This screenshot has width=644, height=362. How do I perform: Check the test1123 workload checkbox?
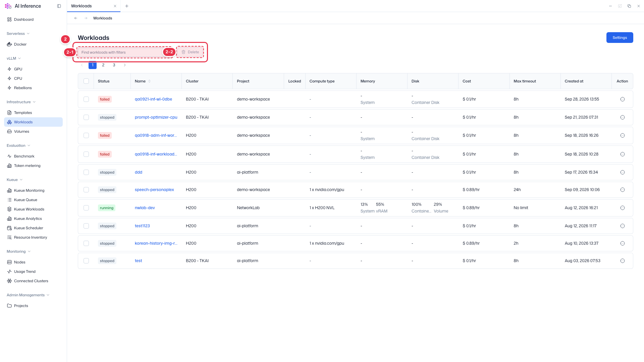click(86, 226)
